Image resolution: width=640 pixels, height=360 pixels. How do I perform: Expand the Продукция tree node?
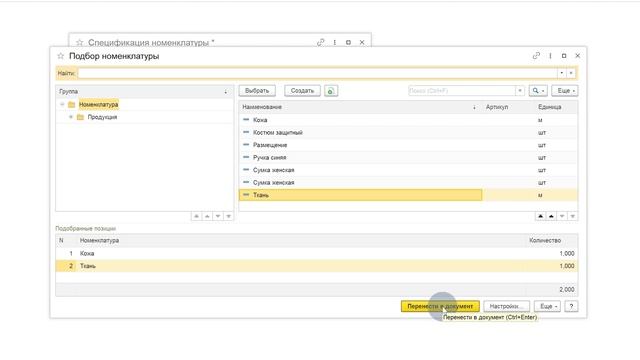click(71, 117)
